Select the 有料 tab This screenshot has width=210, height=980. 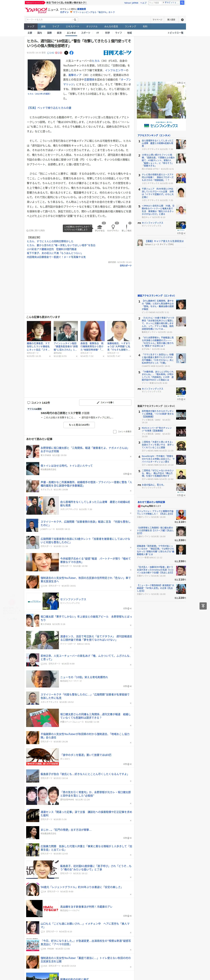point(145,27)
